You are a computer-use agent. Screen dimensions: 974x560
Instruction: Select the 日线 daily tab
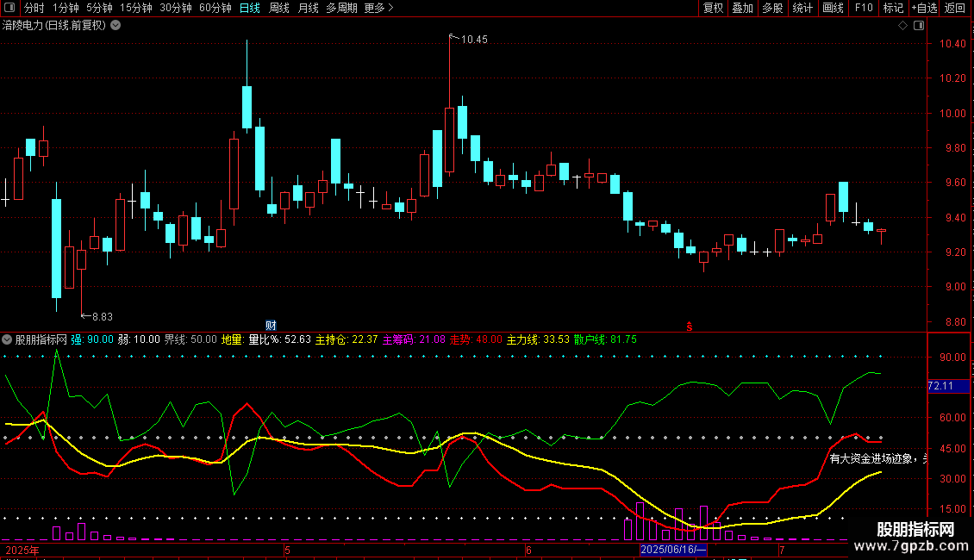point(250,8)
